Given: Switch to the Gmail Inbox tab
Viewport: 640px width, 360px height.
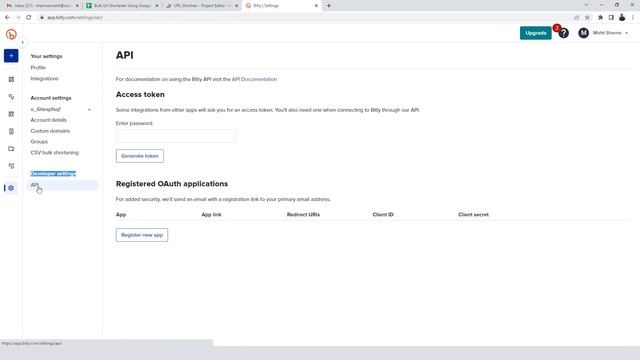Looking at the screenshot, I should pyautogui.click(x=41, y=6).
